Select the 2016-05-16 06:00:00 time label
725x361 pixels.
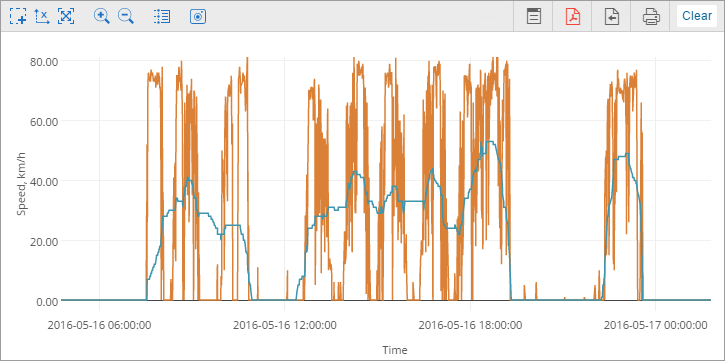(x=99, y=325)
